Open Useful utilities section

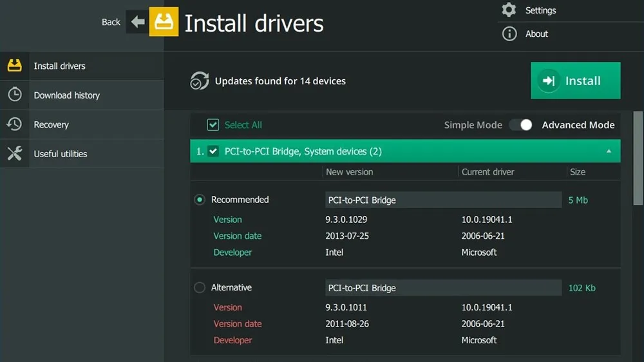(82, 154)
